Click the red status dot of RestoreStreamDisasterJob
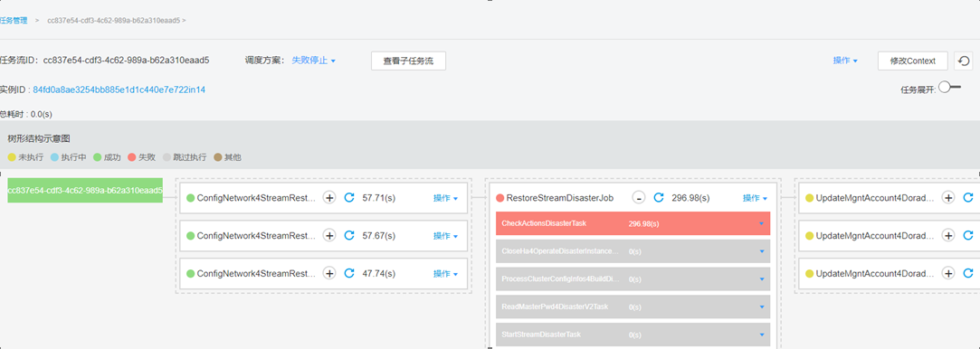The width and height of the screenshot is (980, 349). (x=500, y=198)
